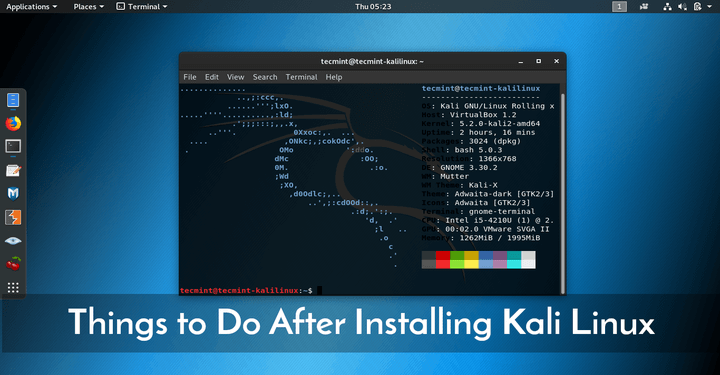Minimize the terminal window
Image resolution: width=720 pixels, height=375 pixels.
pyautogui.click(x=521, y=62)
